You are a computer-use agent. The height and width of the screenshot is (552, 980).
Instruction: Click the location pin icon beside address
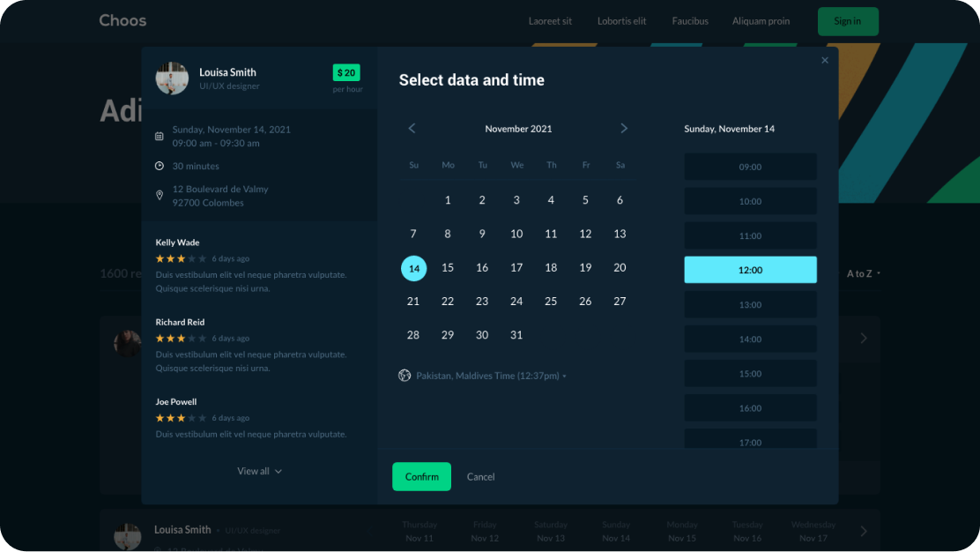click(x=160, y=195)
